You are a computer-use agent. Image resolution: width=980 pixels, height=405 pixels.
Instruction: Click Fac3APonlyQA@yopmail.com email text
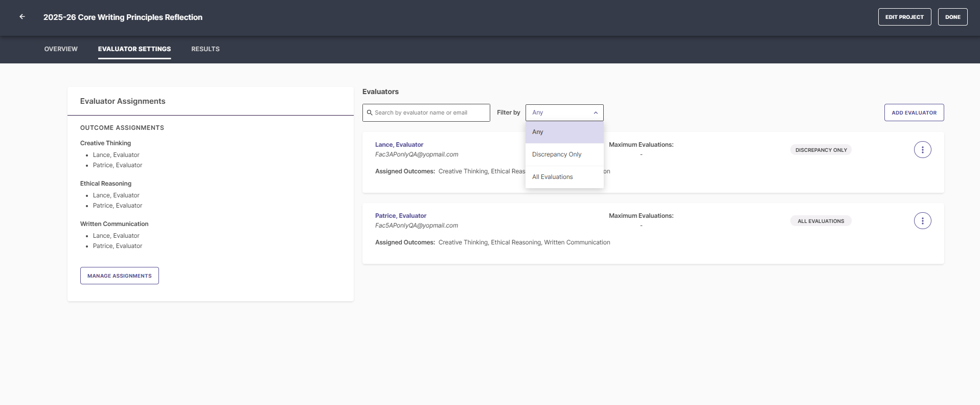[x=417, y=154]
